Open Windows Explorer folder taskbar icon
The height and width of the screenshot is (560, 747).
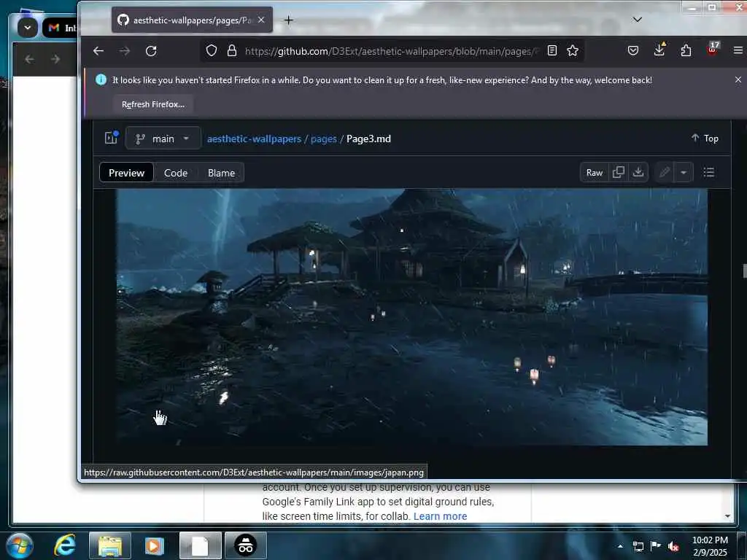(110, 545)
